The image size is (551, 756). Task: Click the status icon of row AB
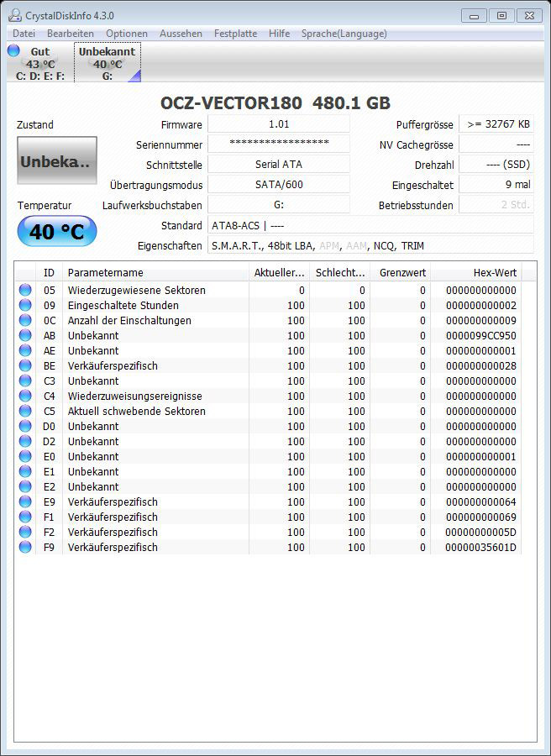[x=25, y=335]
